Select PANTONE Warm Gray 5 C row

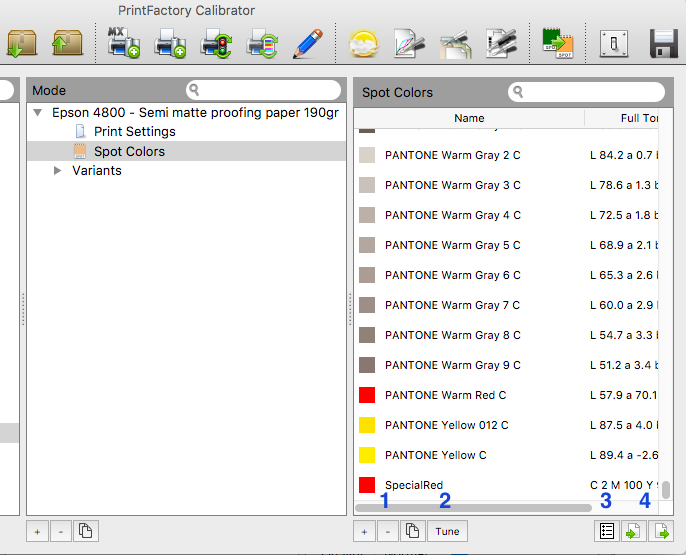[x=506, y=245]
